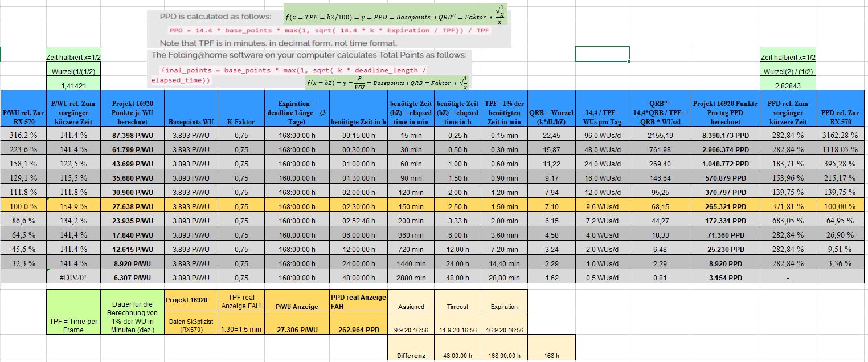Image resolution: width=868 pixels, height=362 pixels.
Task: Click the 'benötigte Zeit in h' header
Action: 358,108
